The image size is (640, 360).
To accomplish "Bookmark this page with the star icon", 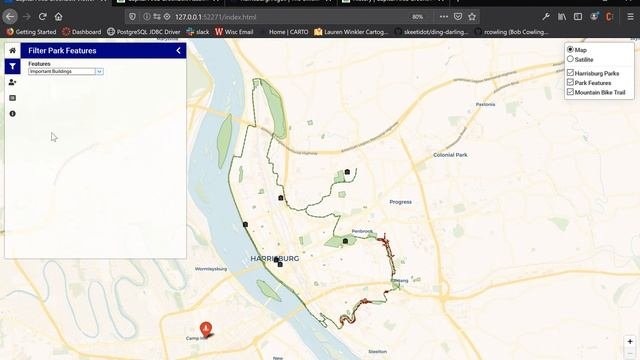I will [472, 17].
